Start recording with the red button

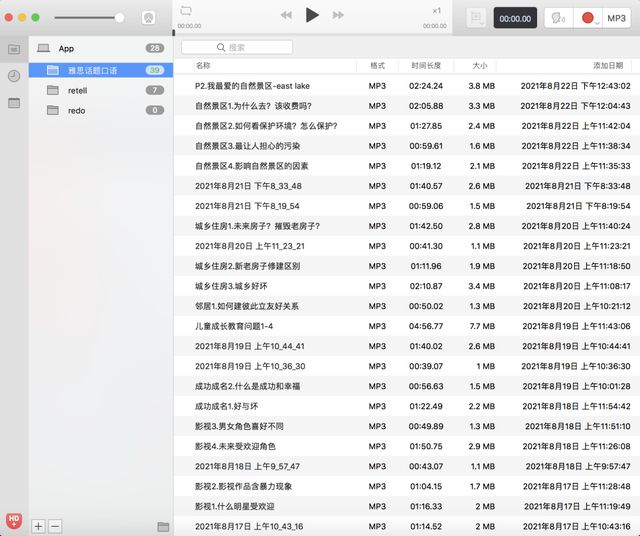pyautogui.click(x=587, y=18)
